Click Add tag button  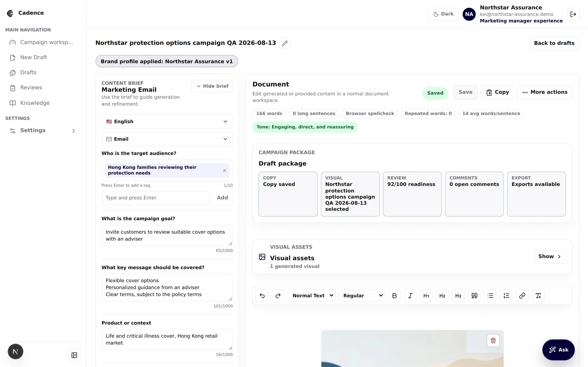(x=222, y=198)
